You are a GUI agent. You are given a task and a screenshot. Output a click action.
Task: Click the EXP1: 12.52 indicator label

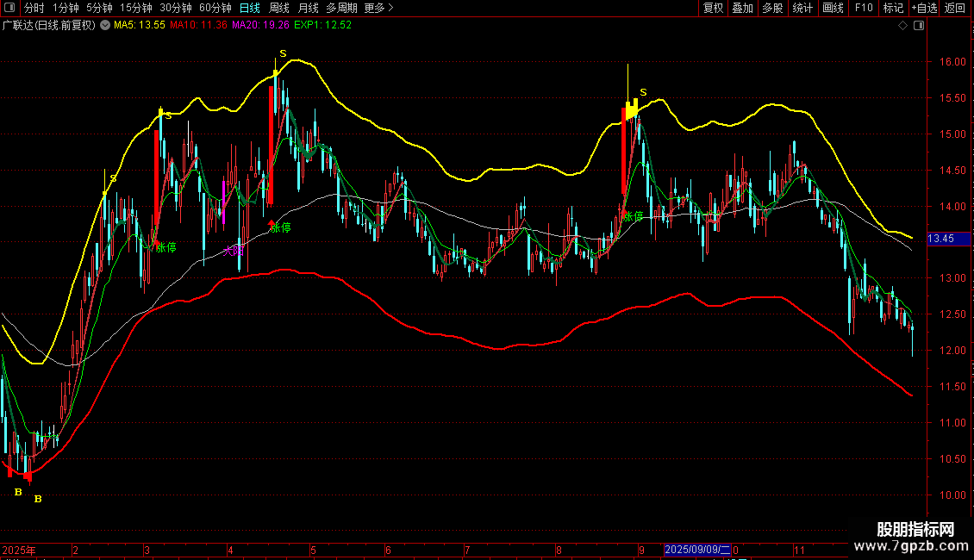(x=323, y=26)
